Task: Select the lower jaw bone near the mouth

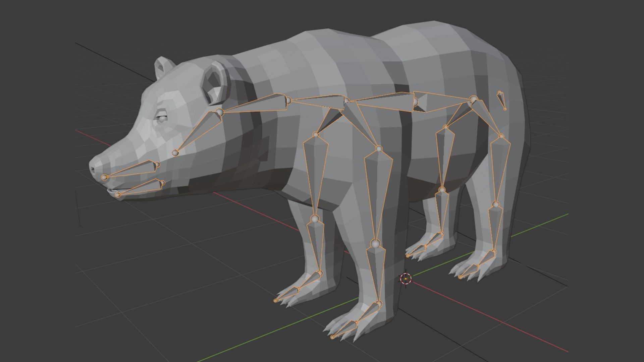Action: pos(140,188)
